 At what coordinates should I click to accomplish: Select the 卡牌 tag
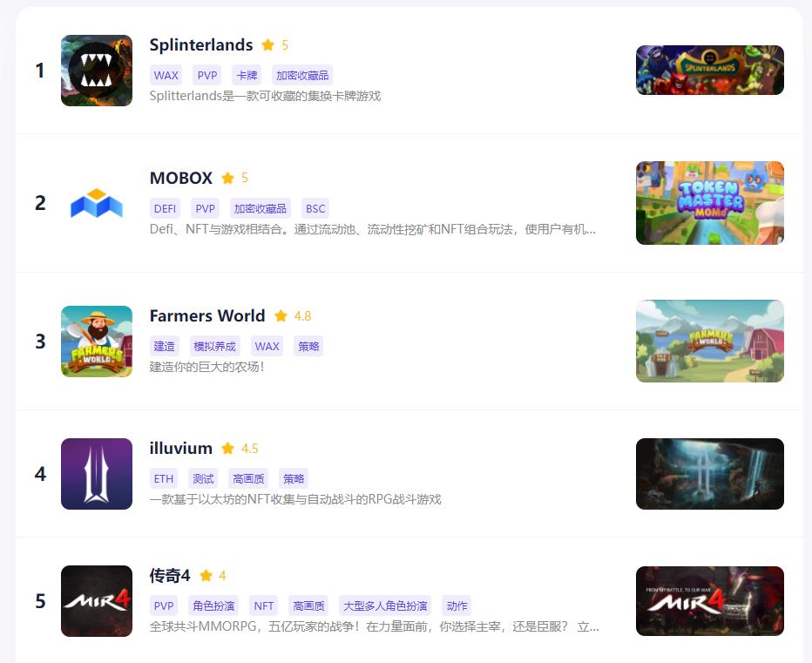tap(247, 76)
